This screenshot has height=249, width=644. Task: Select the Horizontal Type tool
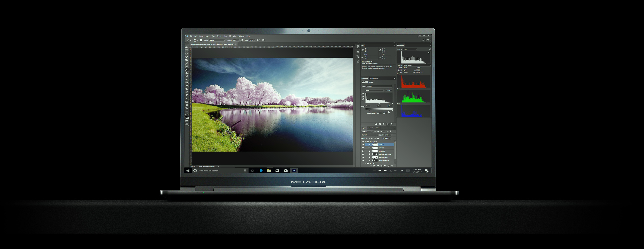tap(186, 95)
